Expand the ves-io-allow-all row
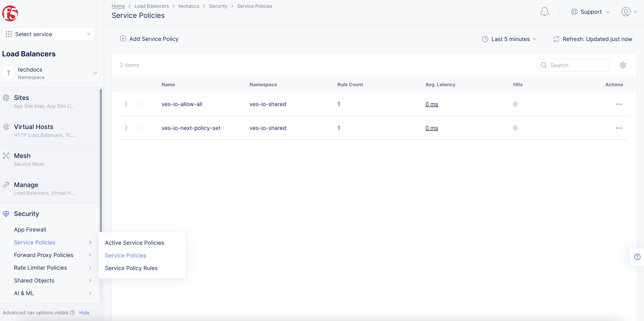 coord(126,104)
